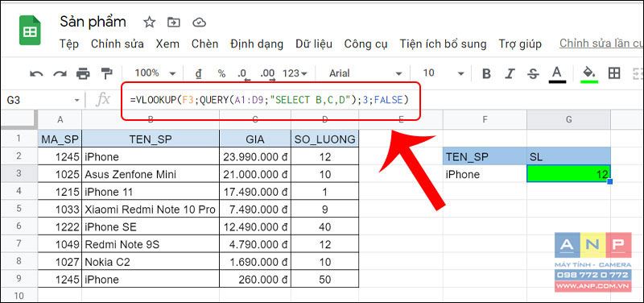
Task: Select the SL header cell
Action: pyautogui.click(x=569, y=157)
